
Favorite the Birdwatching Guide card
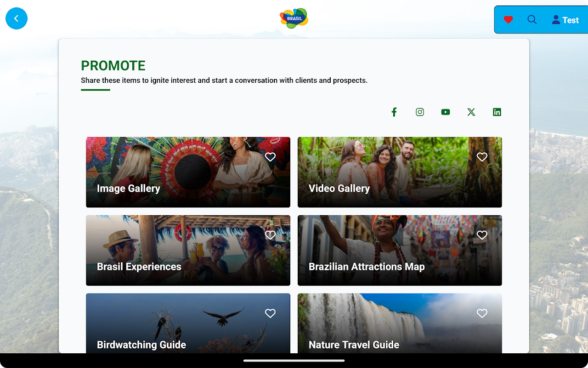(271, 313)
